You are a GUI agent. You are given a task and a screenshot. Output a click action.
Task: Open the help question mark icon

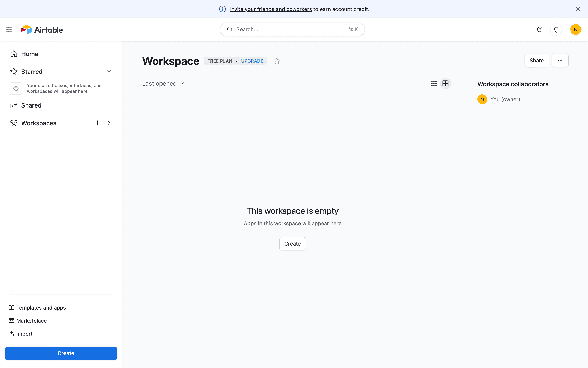pos(540,29)
